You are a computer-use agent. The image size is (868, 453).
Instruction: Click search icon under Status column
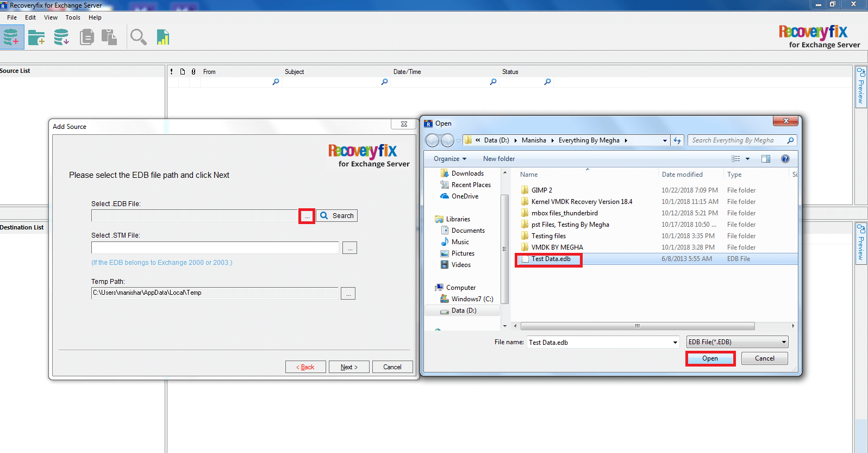tap(547, 82)
